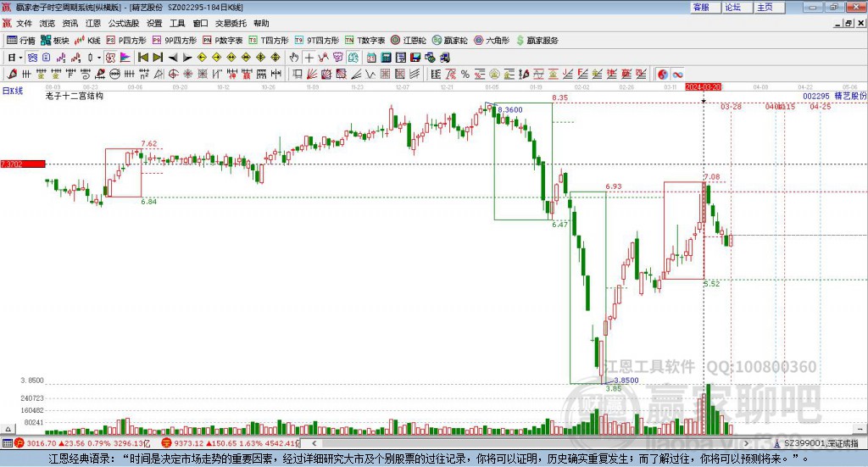The image size is (868, 467).
Task: Click the last yellow diamond arrow icon
Action: [275, 58]
